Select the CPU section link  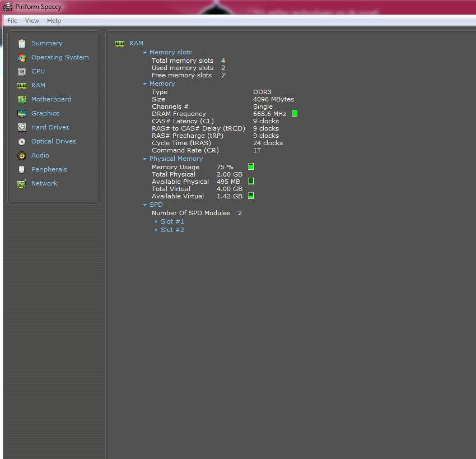pos(38,71)
